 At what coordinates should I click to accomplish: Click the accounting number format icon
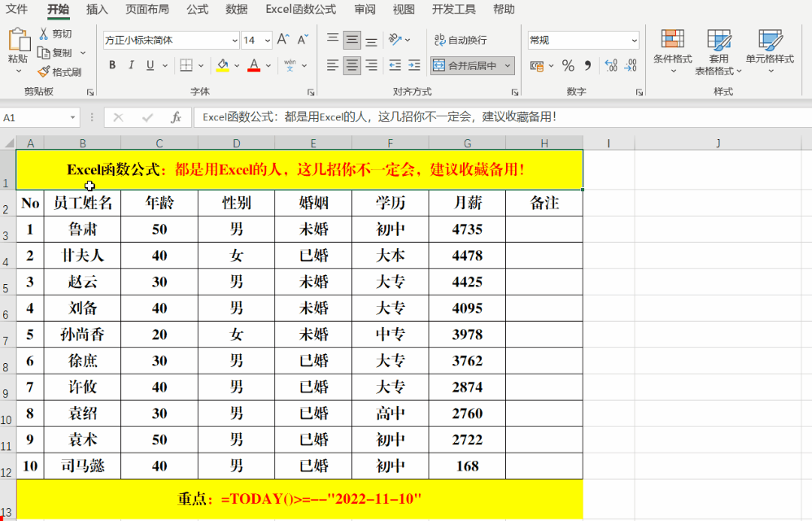point(537,66)
